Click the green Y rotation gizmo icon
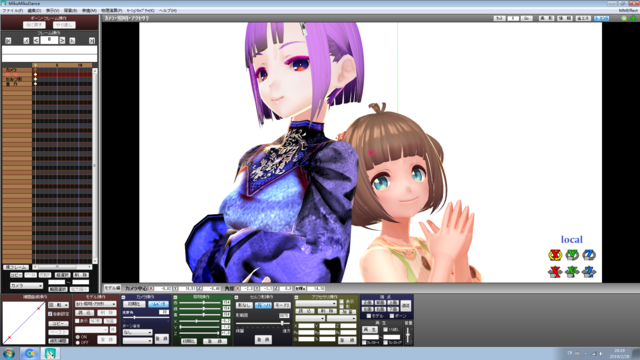The image size is (640, 360). pyautogui.click(x=572, y=255)
